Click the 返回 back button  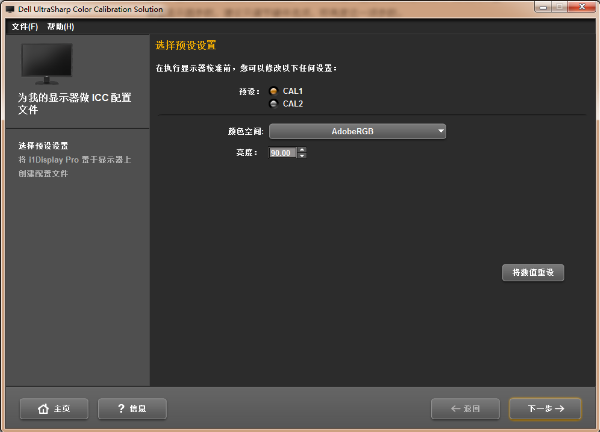464,408
